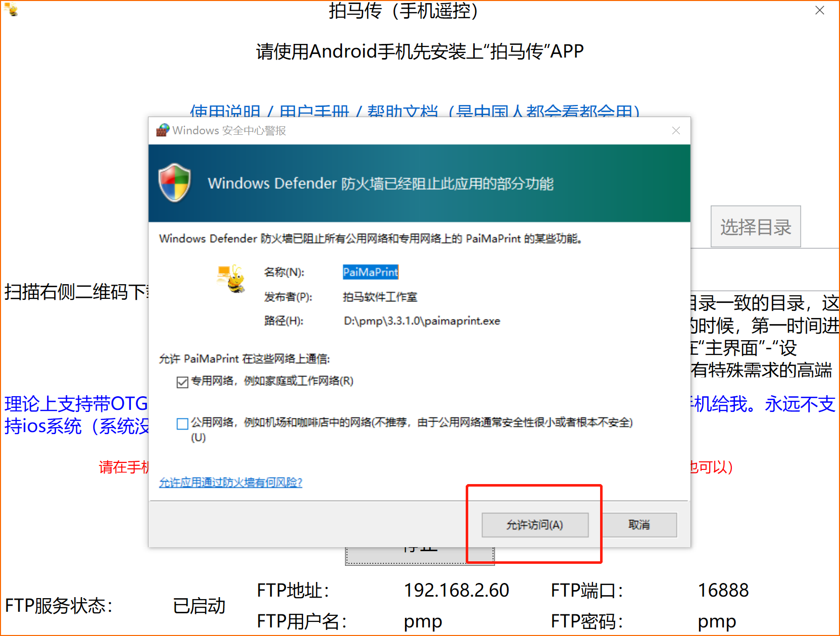Click the blue 理论上支持带OTG text
The image size is (840, 636).
coord(76,404)
